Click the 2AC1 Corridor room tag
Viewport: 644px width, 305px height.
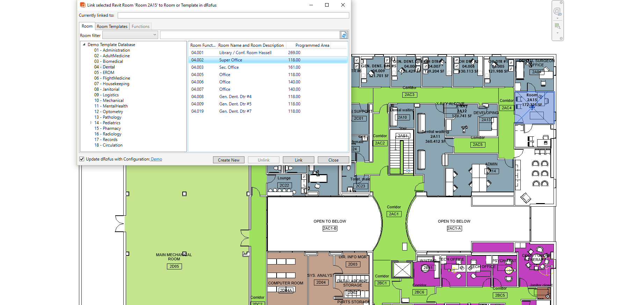coord(394,214)
